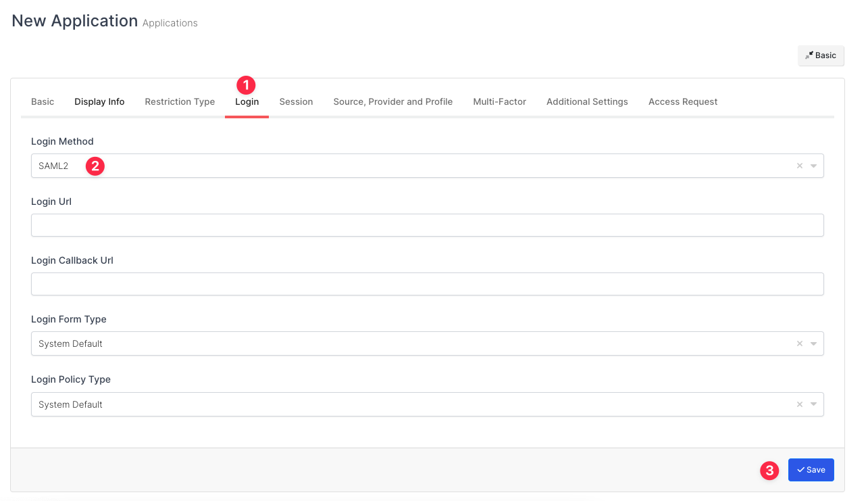868x501 pixels.
Task: Click the Basic view mode button
Action: (x=821, y=55)
